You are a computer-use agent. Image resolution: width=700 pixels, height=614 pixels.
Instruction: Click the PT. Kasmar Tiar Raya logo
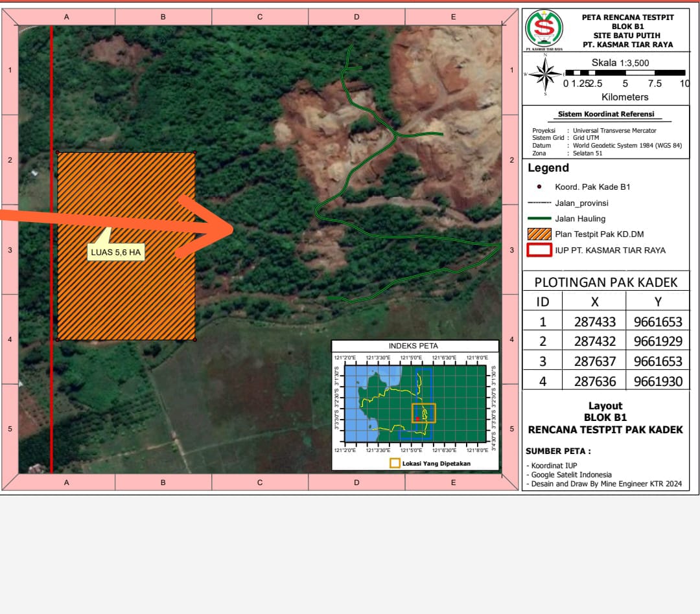click(x=543, y=30)
